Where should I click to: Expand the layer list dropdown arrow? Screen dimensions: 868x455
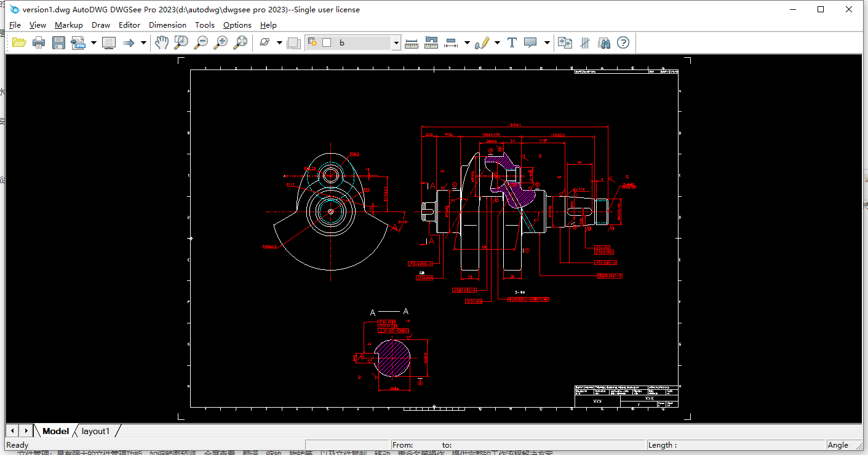pos(396,42)
